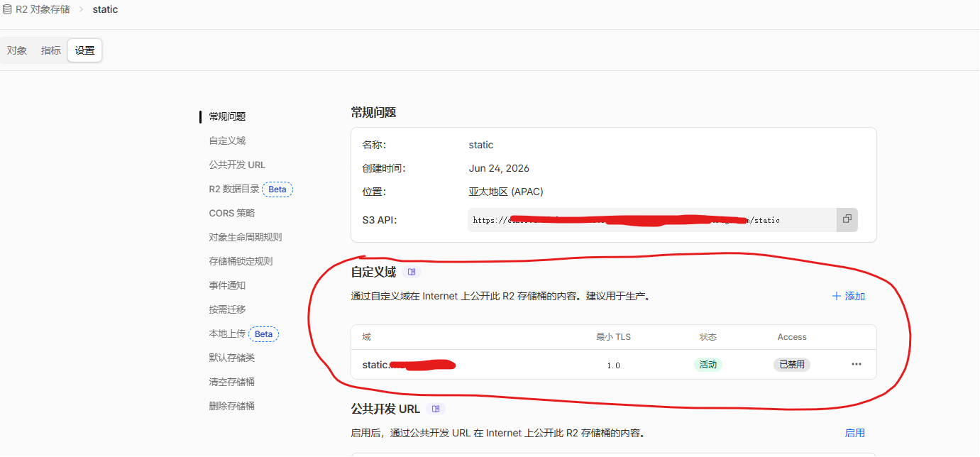The height and width of the screenshot is (457, 980).
Task: Open CORS 策略 sidebar item
Action: point(231,213)
